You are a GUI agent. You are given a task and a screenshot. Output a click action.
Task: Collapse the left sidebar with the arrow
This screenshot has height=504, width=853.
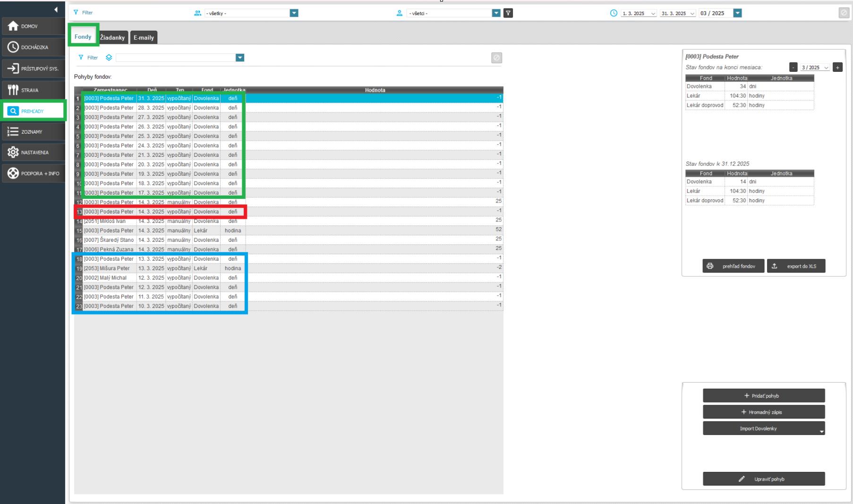click(56, 9)
